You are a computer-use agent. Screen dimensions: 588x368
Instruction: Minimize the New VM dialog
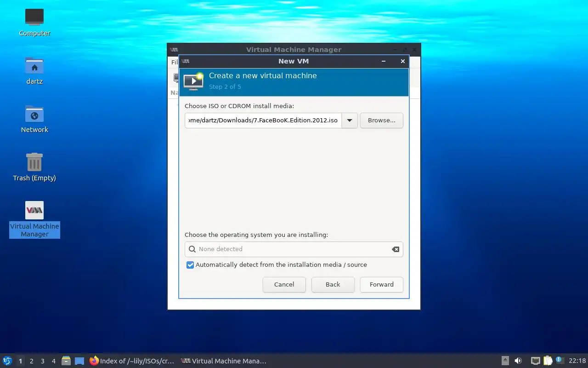384,61
